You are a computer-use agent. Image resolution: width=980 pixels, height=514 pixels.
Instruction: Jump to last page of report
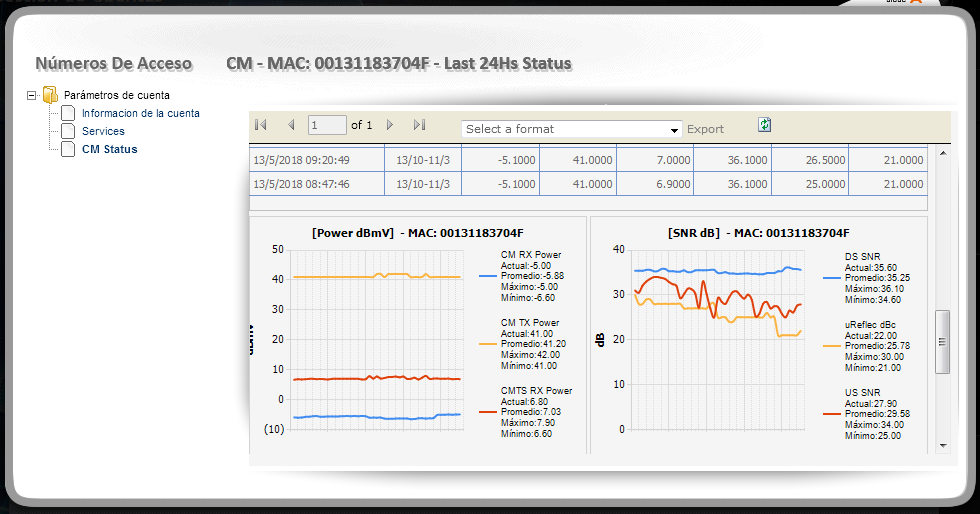coord(419,125)
